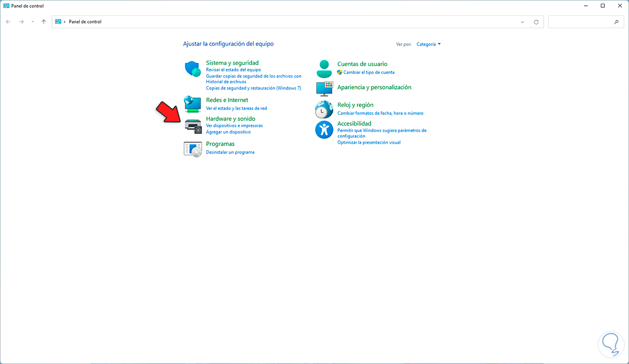Viewport: 629px width, 364px height.
Task: Open the Sistema y seguridad shield icon
Action: point(193,69)
